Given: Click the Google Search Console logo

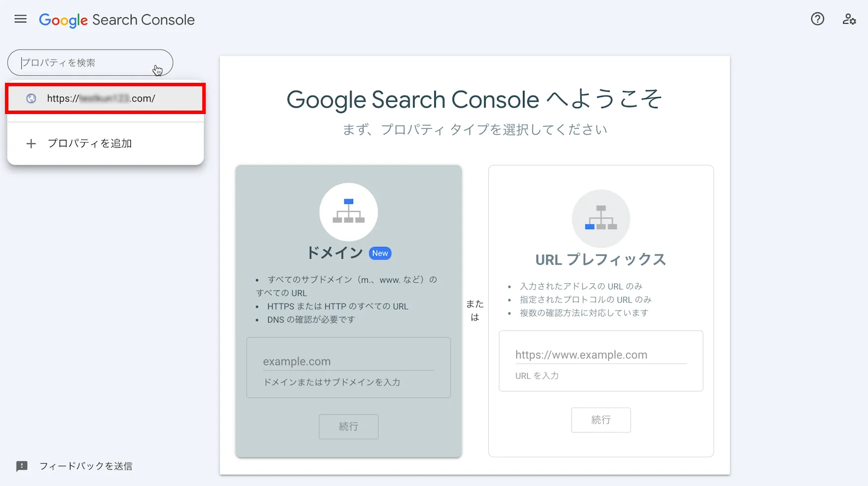Looking at the screenshot, I should [x=116, y=20].
